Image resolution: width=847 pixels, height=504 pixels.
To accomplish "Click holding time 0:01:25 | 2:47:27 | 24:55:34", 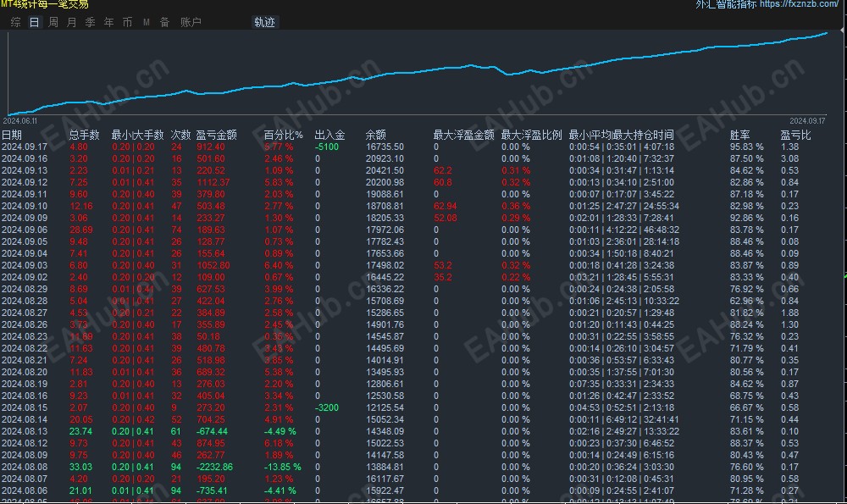I will [624, 207].
